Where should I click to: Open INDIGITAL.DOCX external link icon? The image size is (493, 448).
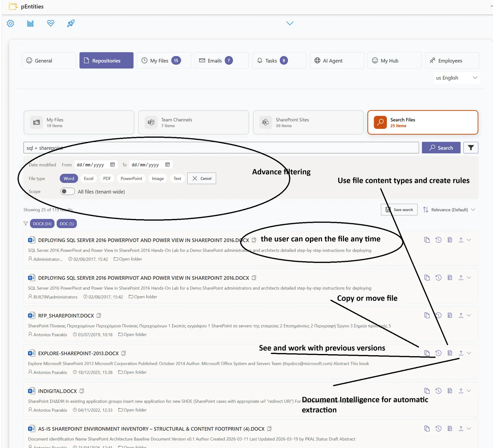(82, 391)
